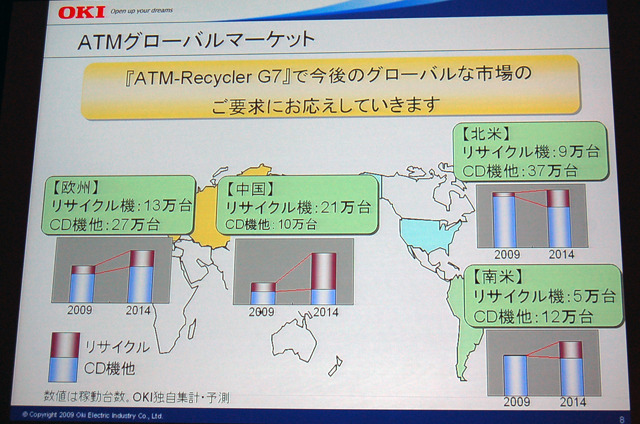Click the 【欧州】 heading
640x424 pixels.
76,187
